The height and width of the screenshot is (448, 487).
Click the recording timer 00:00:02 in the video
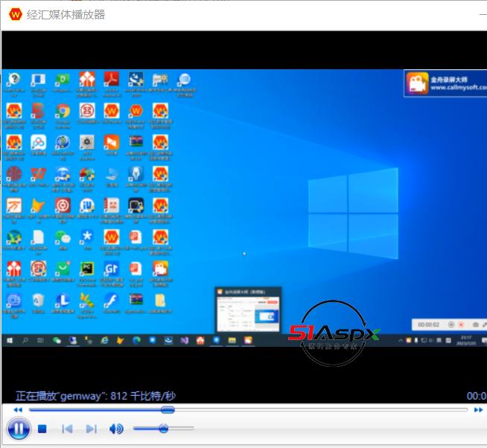click(x=428, y=324)
